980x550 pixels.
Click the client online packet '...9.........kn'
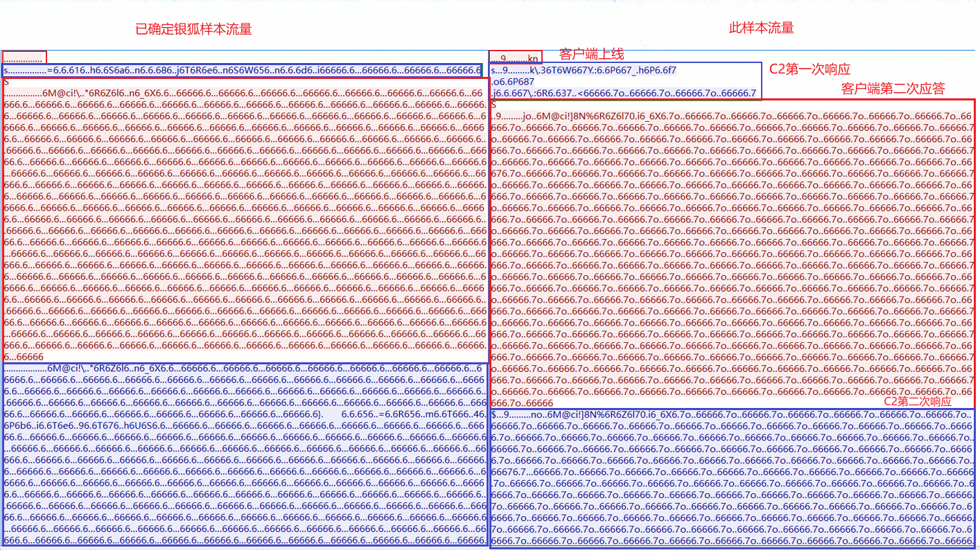click(x=515, y=59)
